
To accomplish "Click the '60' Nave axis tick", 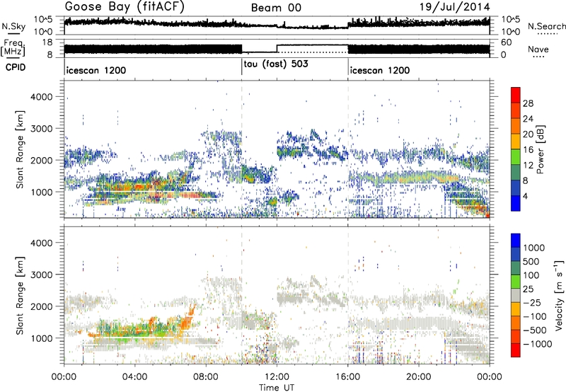I will point(507,42).
